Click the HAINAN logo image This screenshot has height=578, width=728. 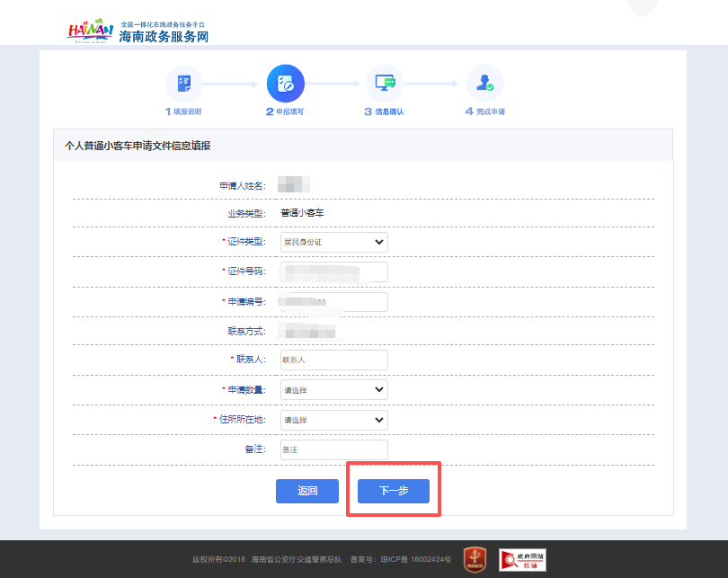click(x=87, y=28)
